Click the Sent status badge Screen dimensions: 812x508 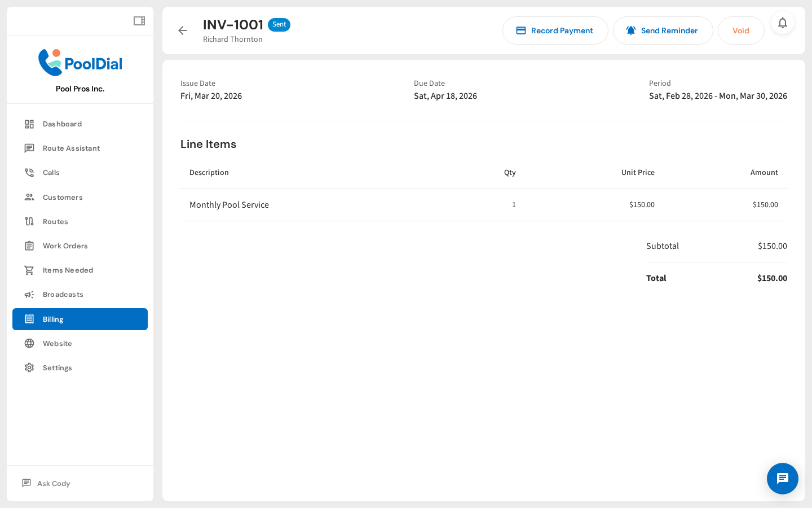pyautogui.click(x=279, y=24)
